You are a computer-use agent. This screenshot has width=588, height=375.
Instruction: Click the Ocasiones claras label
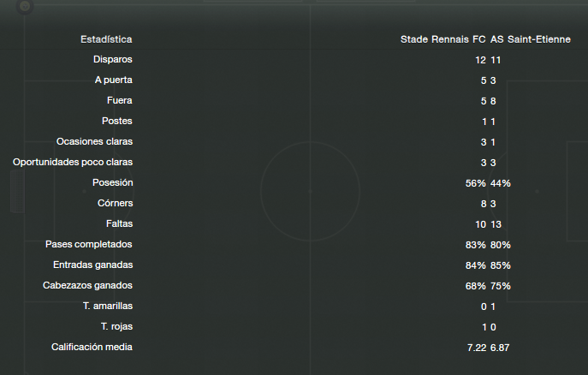tap(94, 142)
